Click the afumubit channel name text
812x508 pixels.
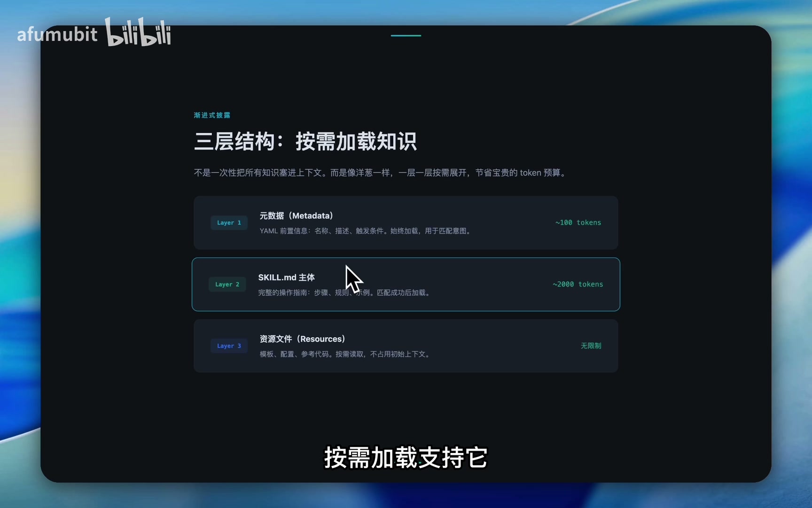click(57, 34)
